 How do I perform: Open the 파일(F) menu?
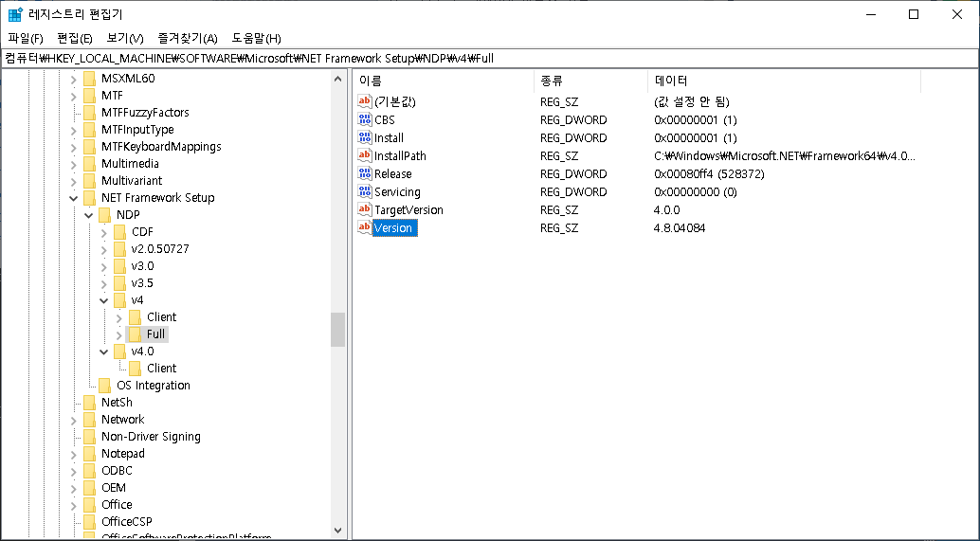point(26,39)
